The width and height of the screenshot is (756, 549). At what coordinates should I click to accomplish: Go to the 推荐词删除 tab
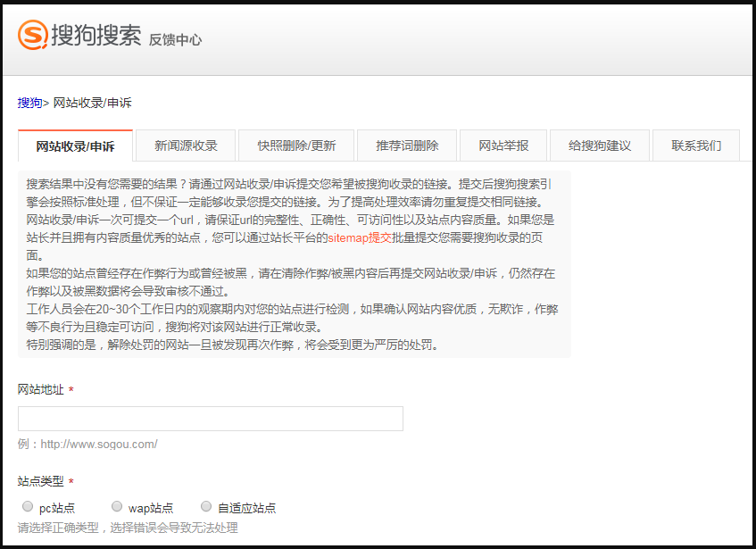click(407, 146)
